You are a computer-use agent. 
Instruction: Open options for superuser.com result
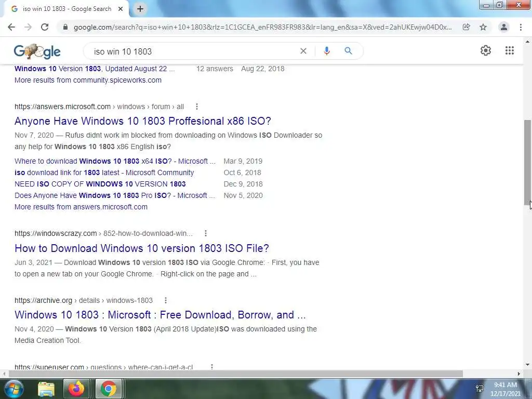212,367
